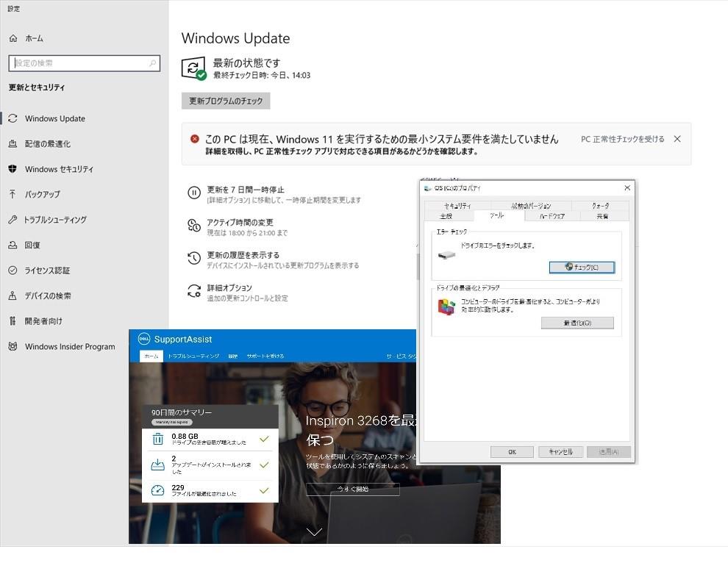Screen dimensions: 728x563
Task: Select ホーム tab in SupportAssist
Action: click(151, 356)
